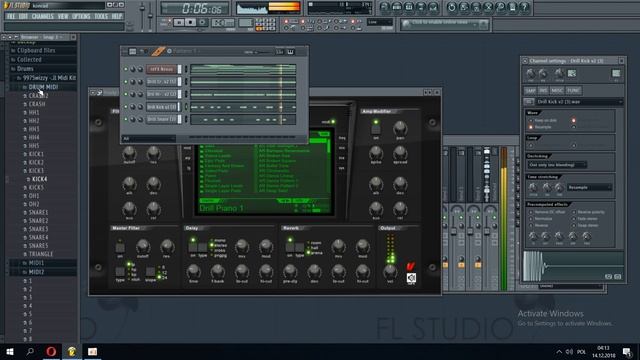This screenshot has width=640, height=360.
Task: Toggle mute LED of Drill Snare channel
Action: click(126, 120)
